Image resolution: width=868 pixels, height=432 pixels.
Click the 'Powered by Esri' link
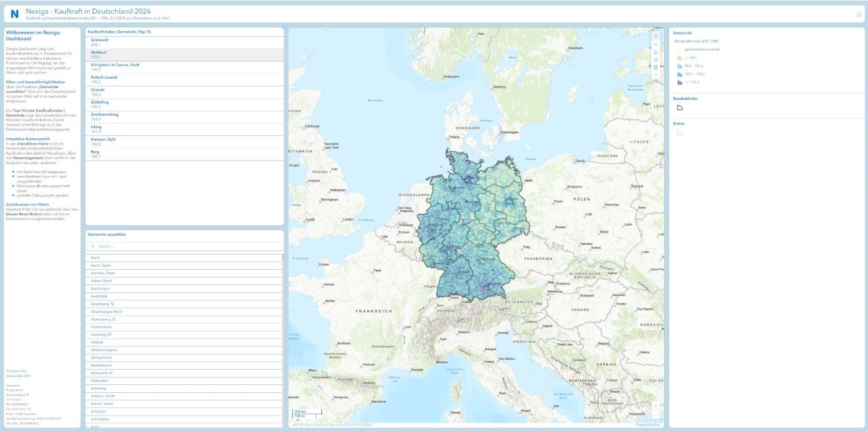coord(648,425)
